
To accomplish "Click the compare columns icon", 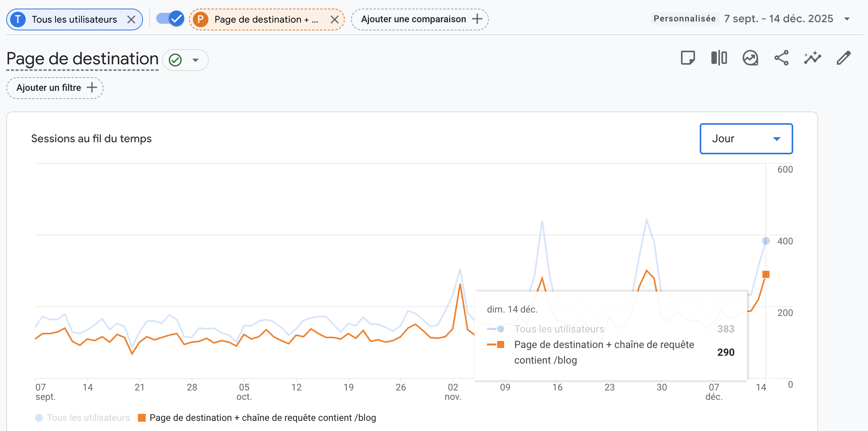I will pyautogui.click(x=719, y=58).
